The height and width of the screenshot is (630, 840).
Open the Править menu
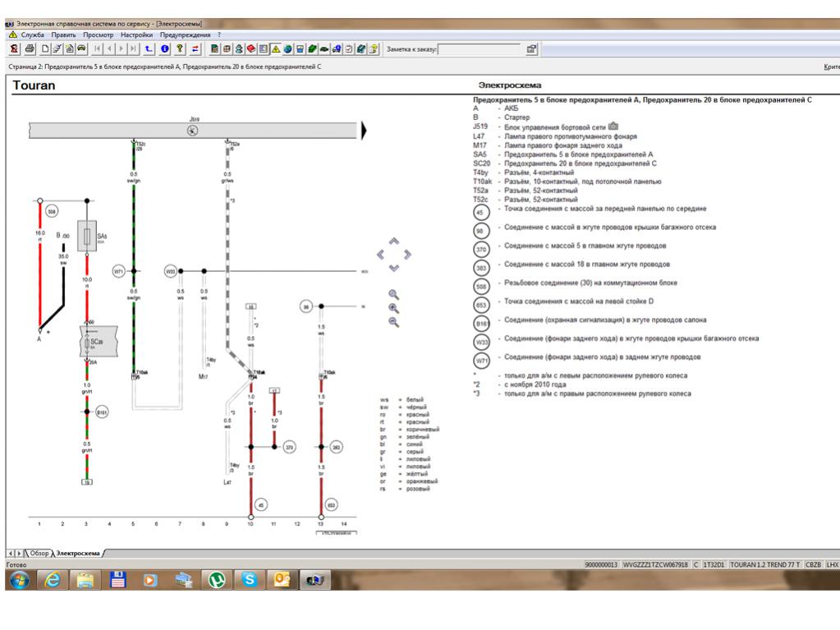(x=63, y=34)
